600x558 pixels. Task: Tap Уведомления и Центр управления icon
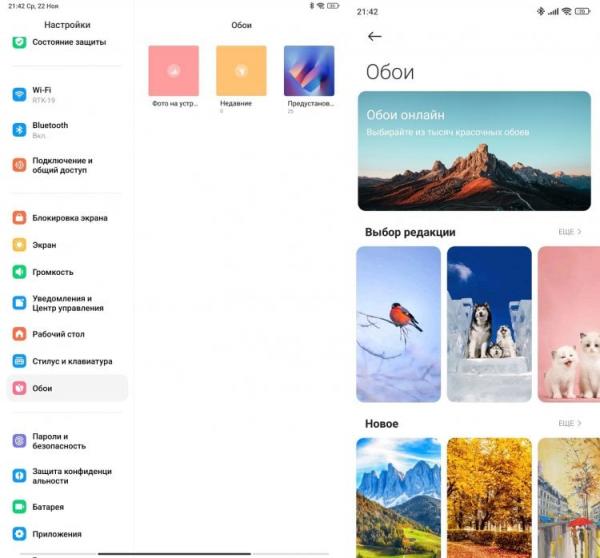[19, 303]
